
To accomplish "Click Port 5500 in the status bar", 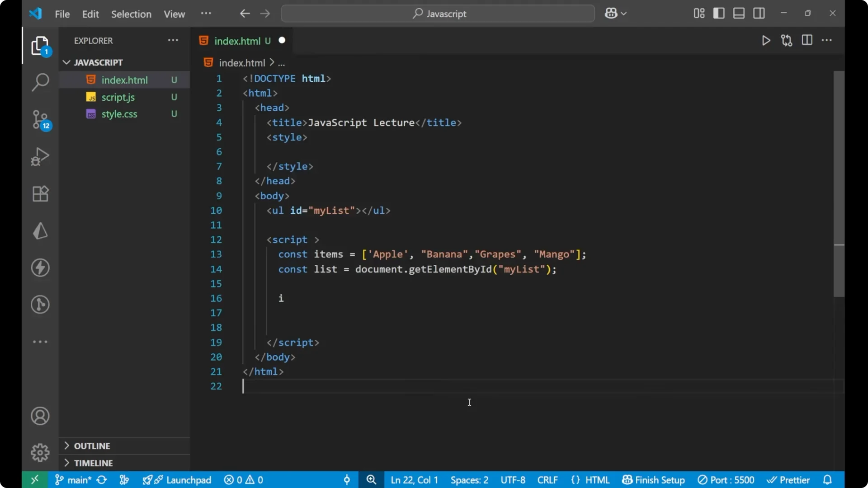I will (x=726, y=480).
